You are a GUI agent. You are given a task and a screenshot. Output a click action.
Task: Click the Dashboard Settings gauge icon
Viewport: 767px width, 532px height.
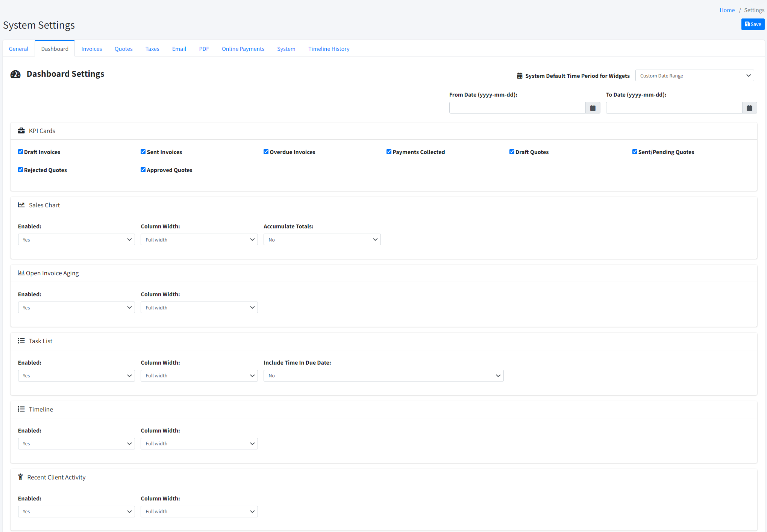point(15,74)
